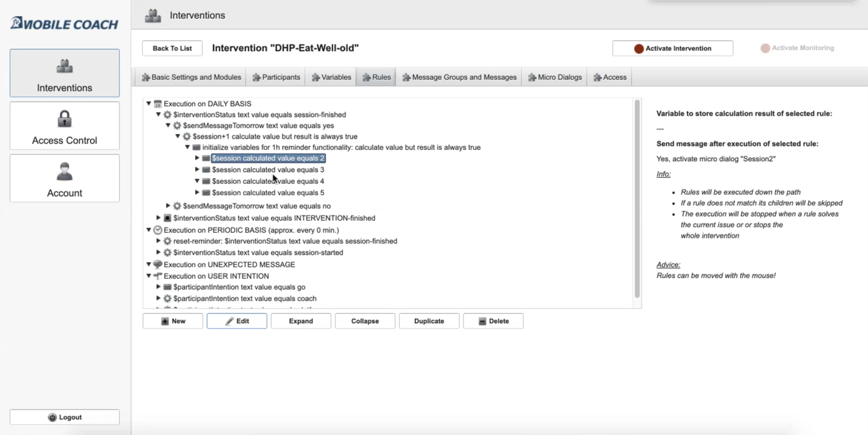868x435 pixels.
Task: Expand the $session calculated value equals 3 rule
Action: 197,170
